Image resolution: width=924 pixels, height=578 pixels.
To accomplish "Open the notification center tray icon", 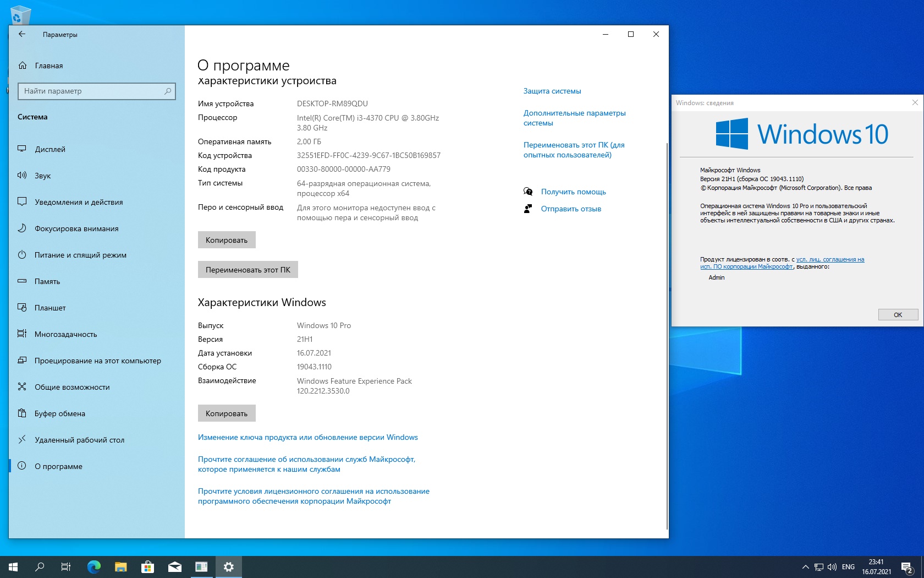I will (908, 567).
